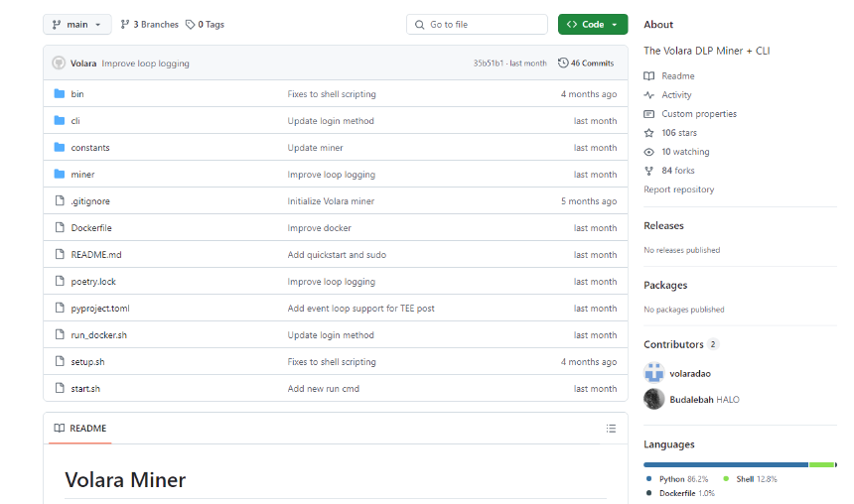This screenshot has height=504, width=854.
Task: Open the start.sh file name
Action: pos(85,389)
